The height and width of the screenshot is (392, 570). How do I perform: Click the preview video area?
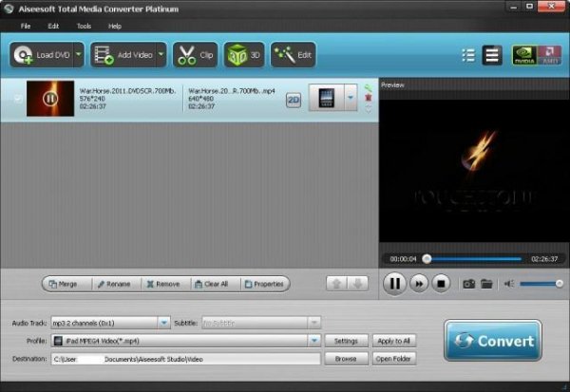[x=474, y=171]
